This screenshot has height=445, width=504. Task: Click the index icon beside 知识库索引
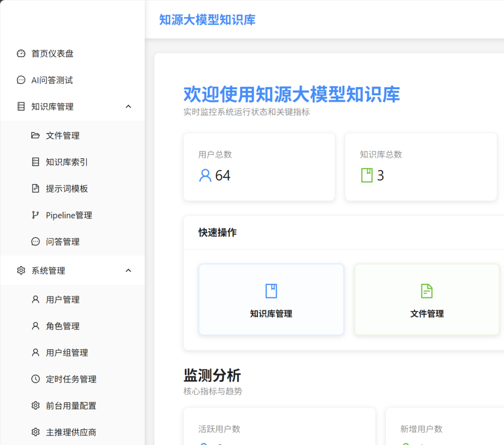pyautogui.click(x=35, y=162)
